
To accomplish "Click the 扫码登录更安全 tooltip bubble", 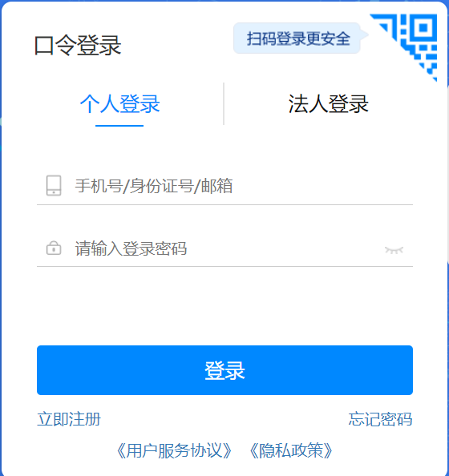I will (x=297, y=38).
